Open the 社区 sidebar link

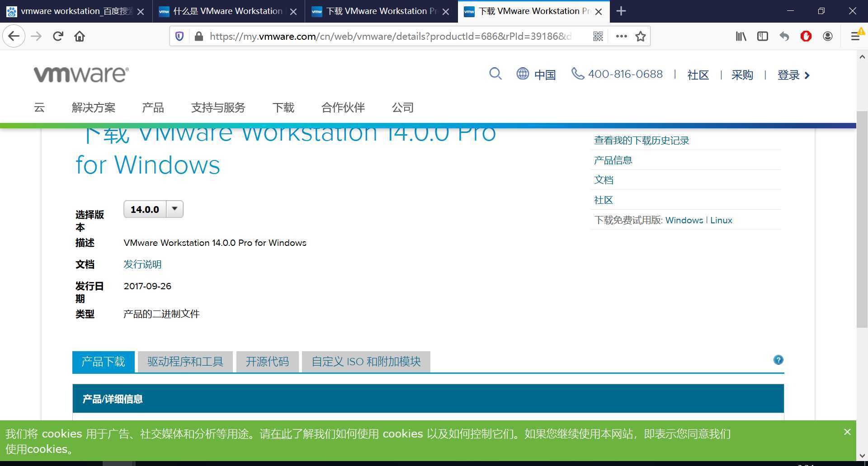click(604, 200)
